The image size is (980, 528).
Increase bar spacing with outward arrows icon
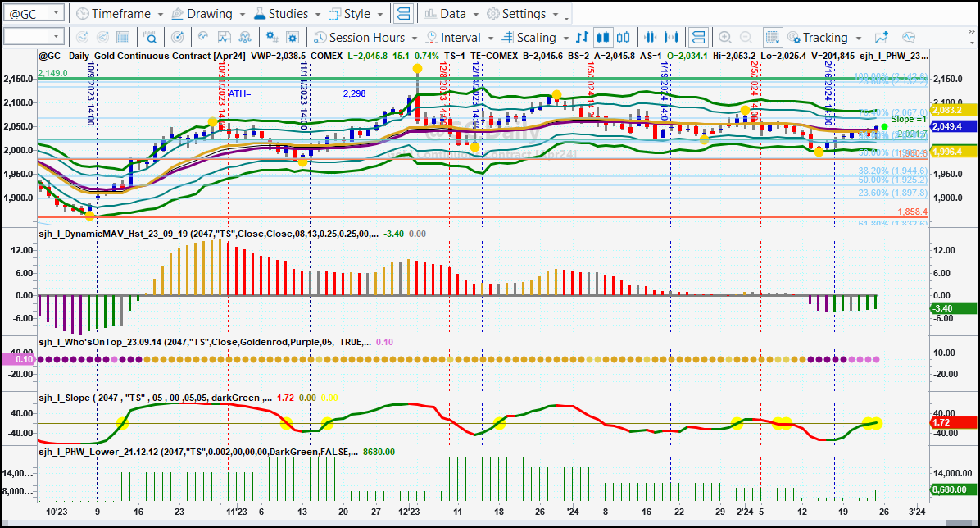tap(672, 38)
